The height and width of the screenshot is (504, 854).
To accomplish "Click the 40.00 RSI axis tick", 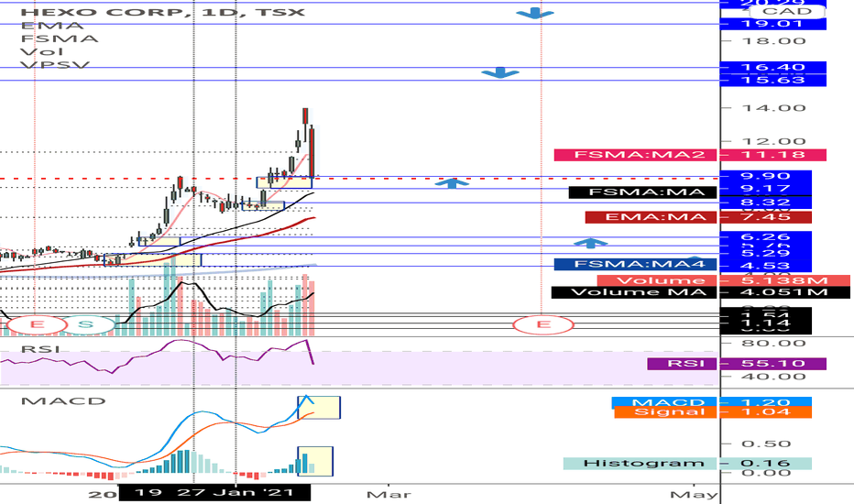I will [x=774, y=377].
